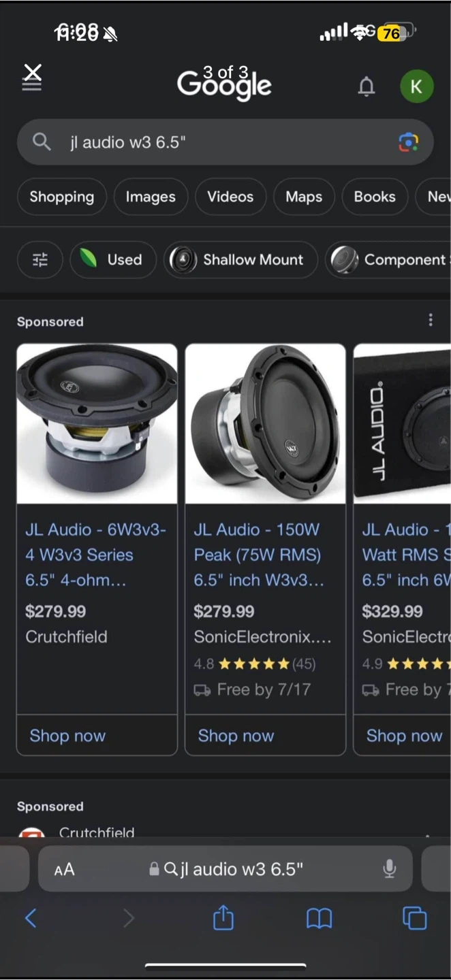451x980 pixels.
Task: Toggle the Shallow Mount filter chip
Action: 240,259
